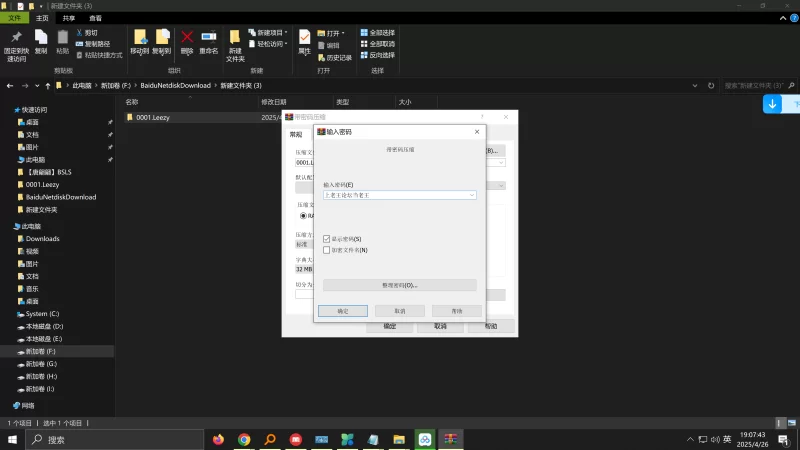The image size is (800, 450).
Task: Toggle Show password (显示密码) checkbox
Action: click(327, 239)
